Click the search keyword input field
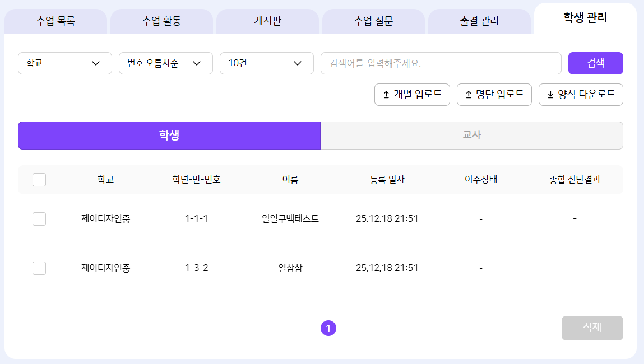 click(441, 63)
